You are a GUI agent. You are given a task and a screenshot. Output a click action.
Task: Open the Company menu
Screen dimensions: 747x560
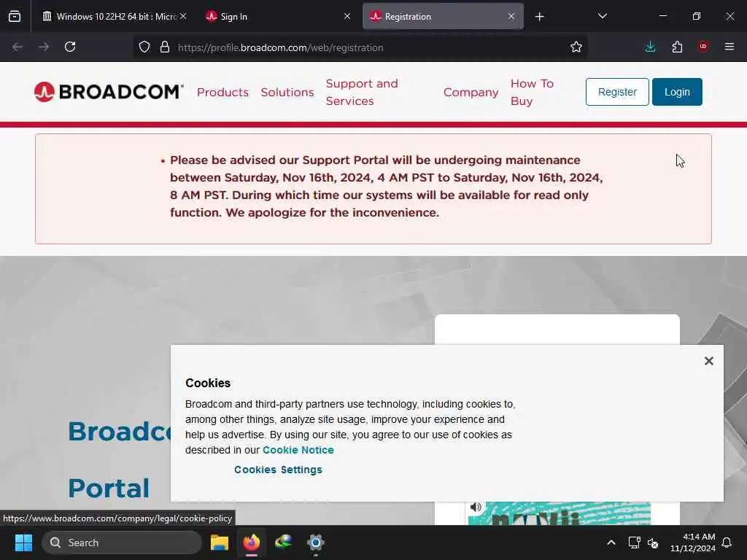tap(471, 93)
